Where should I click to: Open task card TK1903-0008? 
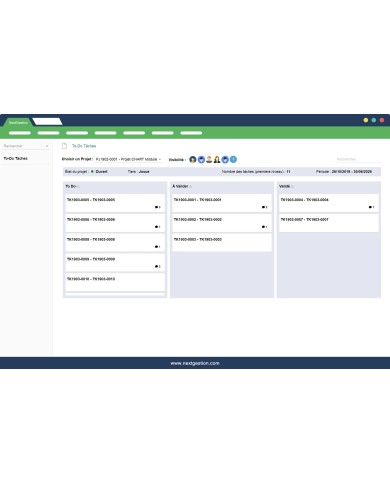pos(115,243)
